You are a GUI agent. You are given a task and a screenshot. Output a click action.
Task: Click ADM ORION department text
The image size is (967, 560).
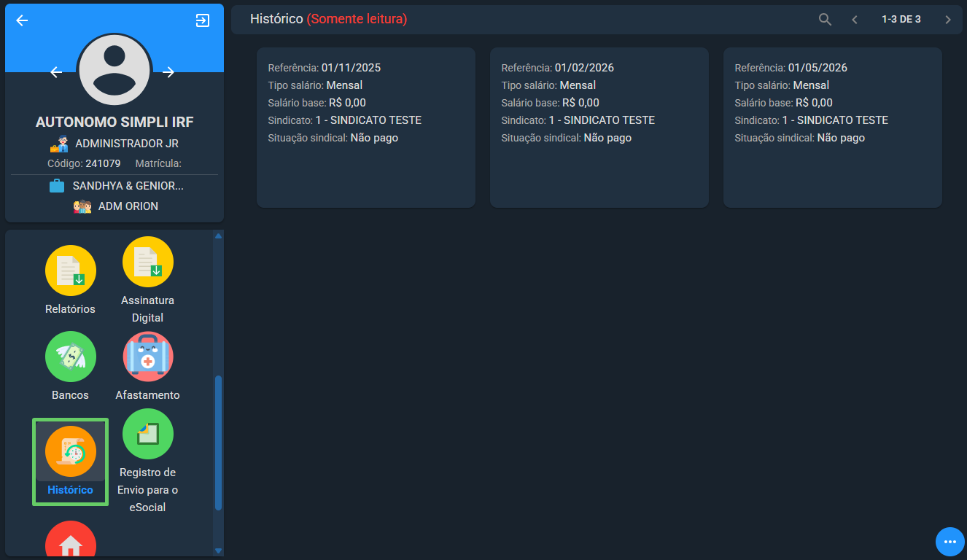[x=128, y=206]
